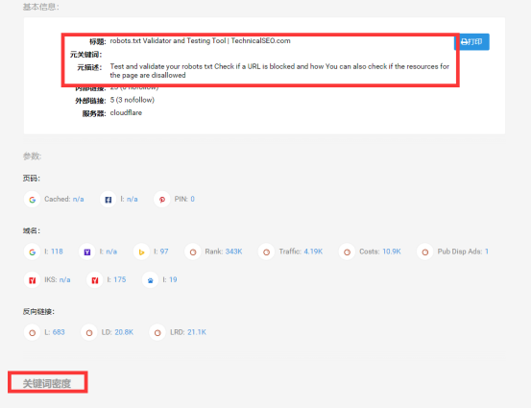Open the Yandex index 175 link

tap(120, 279)
